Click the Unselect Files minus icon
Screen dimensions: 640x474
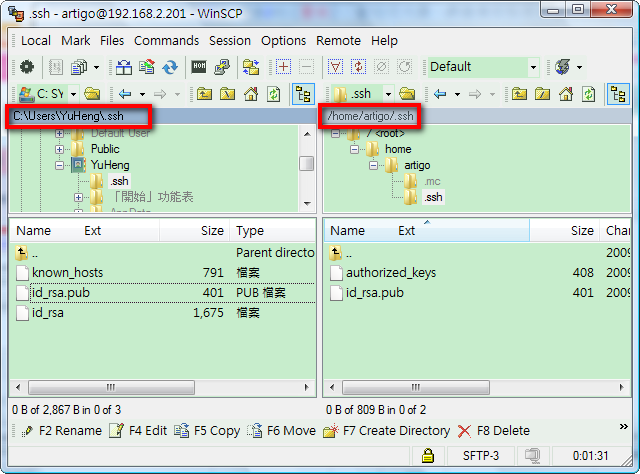[307, 67]
